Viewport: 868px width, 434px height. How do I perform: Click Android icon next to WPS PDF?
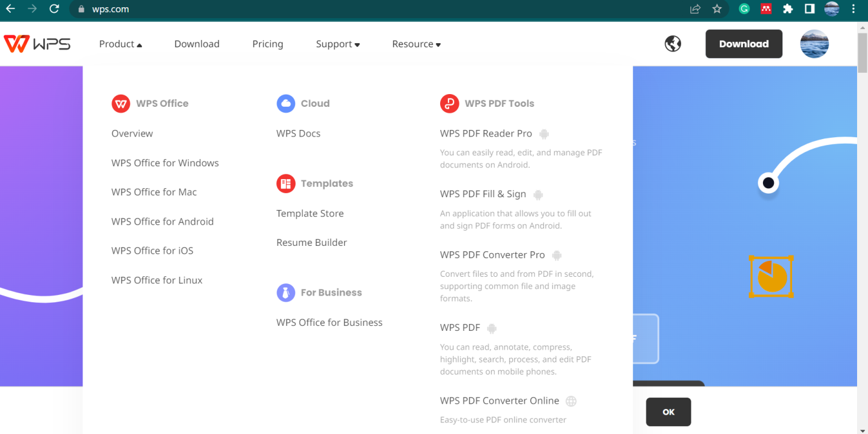[492, 328]
